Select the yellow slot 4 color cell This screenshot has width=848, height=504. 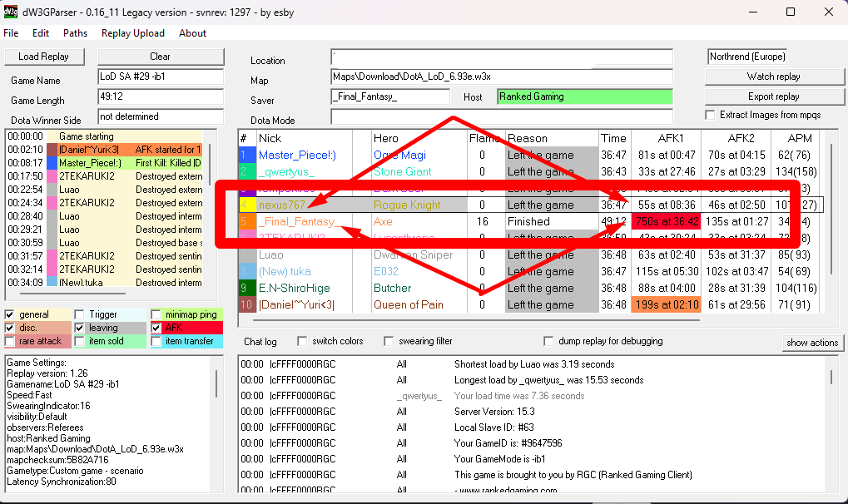click(246, 205)
